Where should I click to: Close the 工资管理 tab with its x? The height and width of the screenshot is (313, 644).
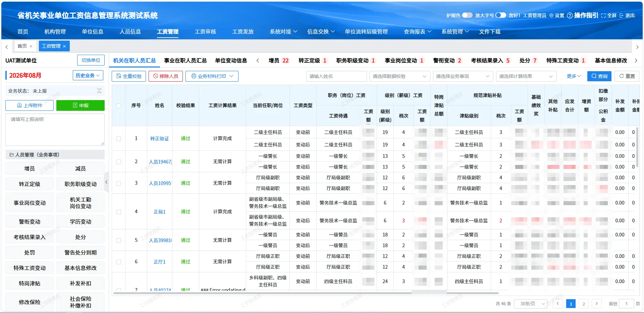pyautogui.click(x=64, y=46)
